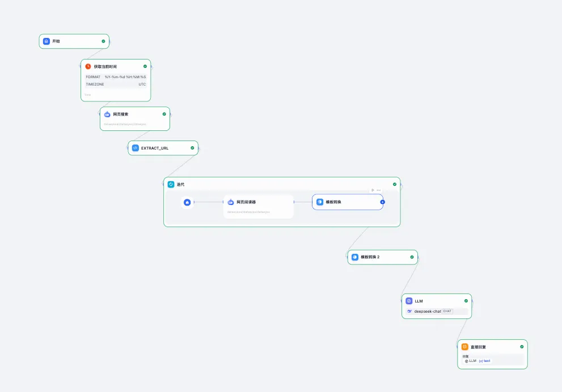The width and height of the screenshot is (562, 392).
Task: Select the 模板转换 2 node title
Action: coord(370,257)
